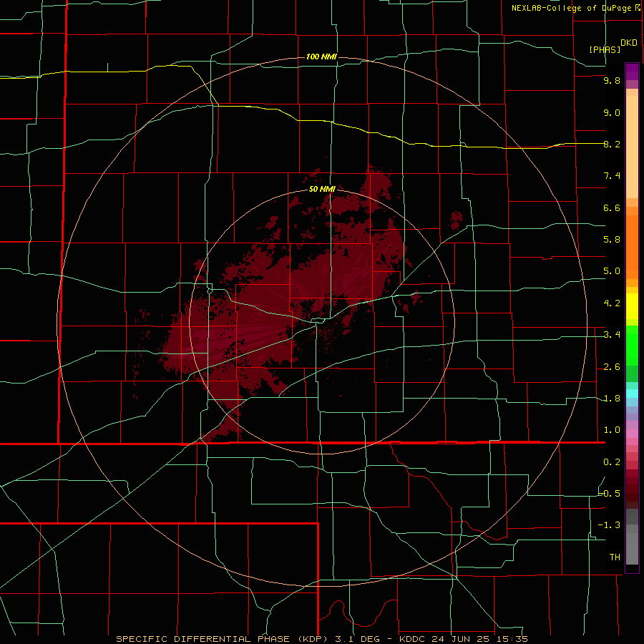Click the pale peach swatch near 8.2

click(632, 147)
